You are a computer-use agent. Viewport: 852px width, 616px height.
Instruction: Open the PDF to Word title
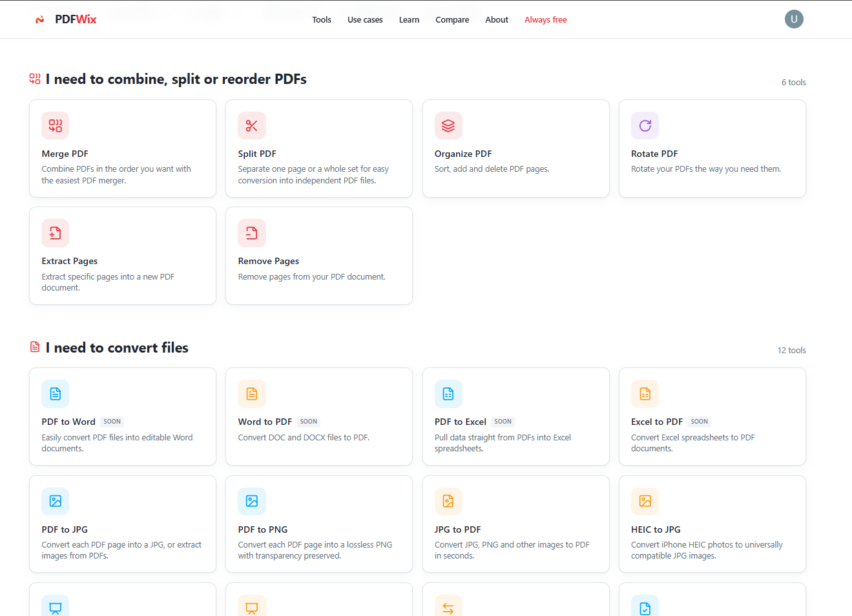click(68, 422)
